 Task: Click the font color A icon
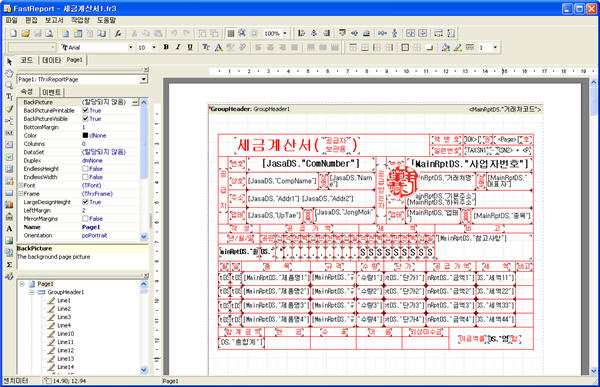pyautogui.click(x=218, y=47)
